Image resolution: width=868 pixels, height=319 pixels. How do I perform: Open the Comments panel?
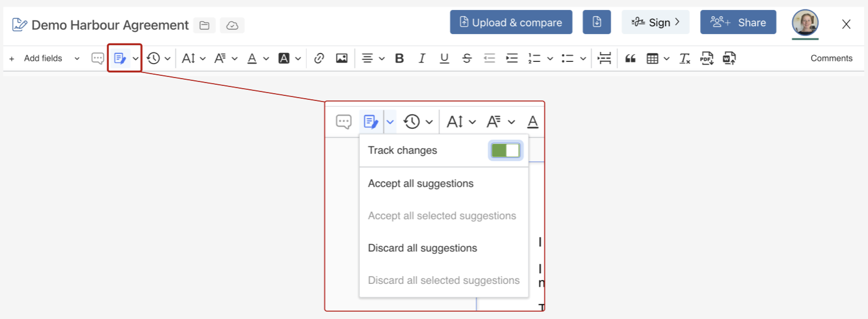[x=831, y=58]
